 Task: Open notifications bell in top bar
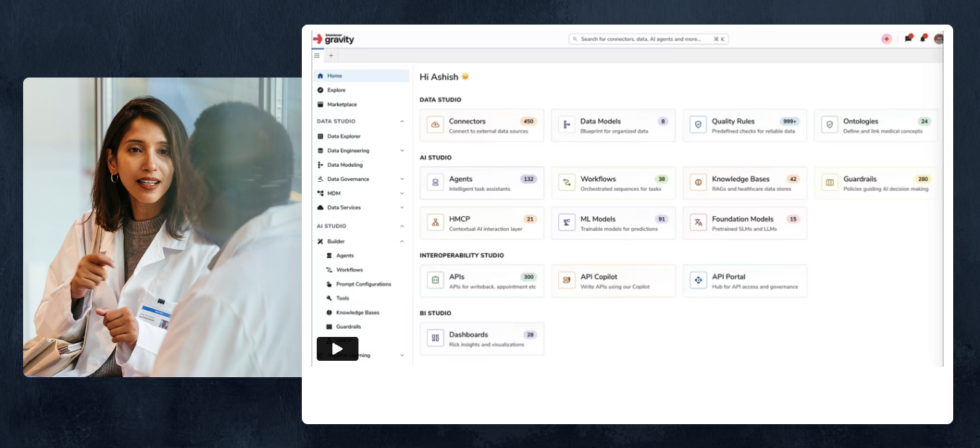(x=923, y=39)
